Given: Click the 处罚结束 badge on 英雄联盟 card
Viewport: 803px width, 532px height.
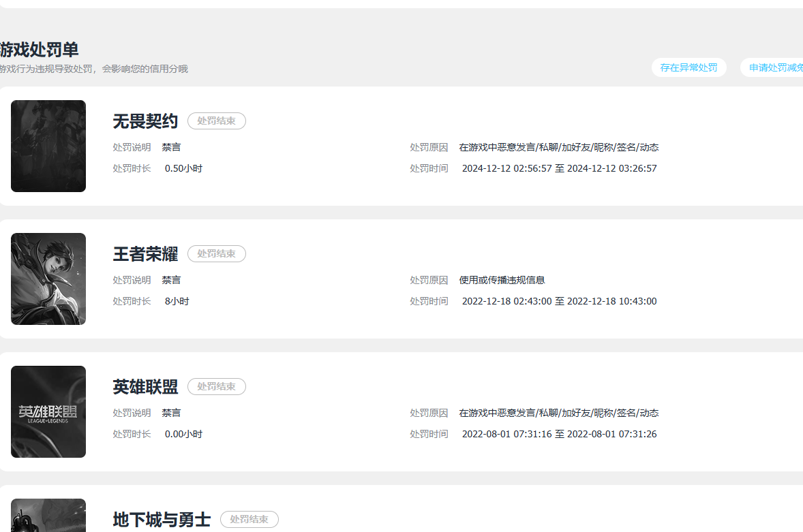Looking at the screenshot, I should pos(216,386).
